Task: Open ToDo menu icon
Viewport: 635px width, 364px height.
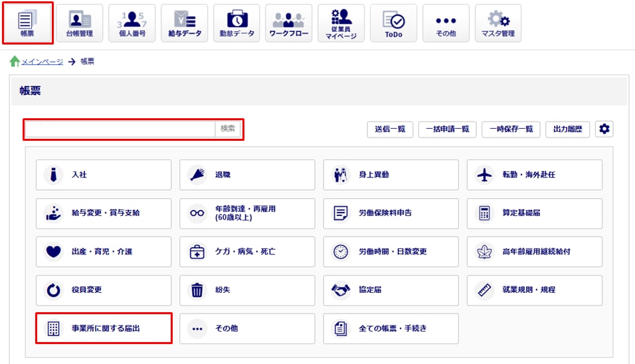Action: (394, 23)
